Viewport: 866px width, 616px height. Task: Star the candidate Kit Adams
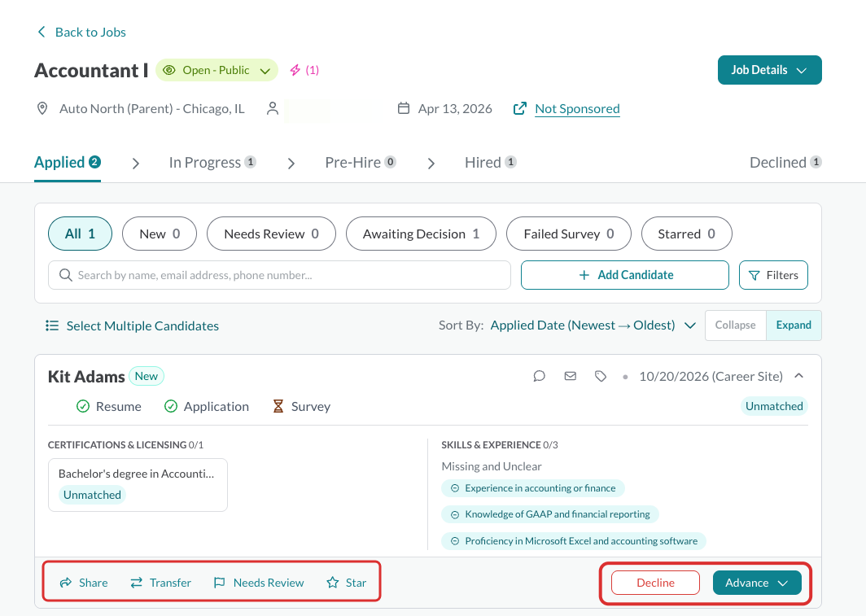coord(346,583)
